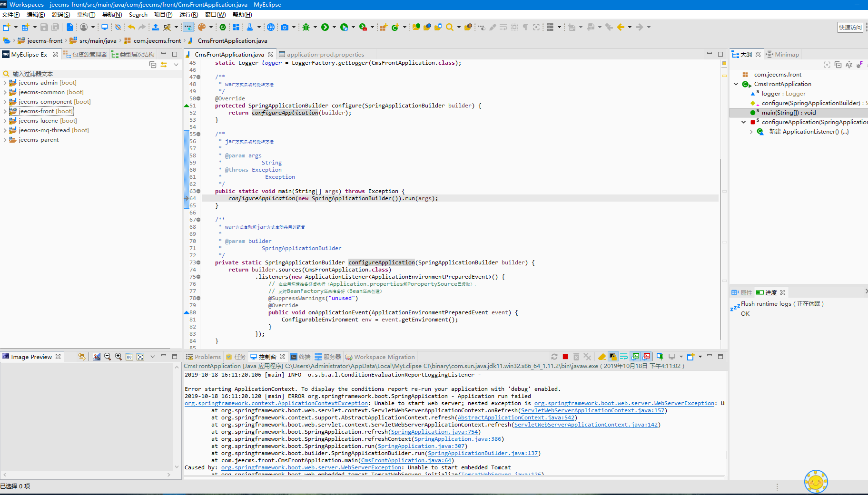This screenshot has height=495, width=868.
Task: Toggle alphabetical sort in the outline panel
Action: [849, 65]
